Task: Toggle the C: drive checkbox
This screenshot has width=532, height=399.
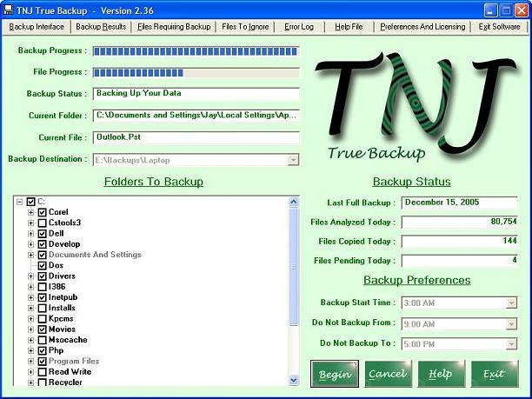Action: point(31,202)
